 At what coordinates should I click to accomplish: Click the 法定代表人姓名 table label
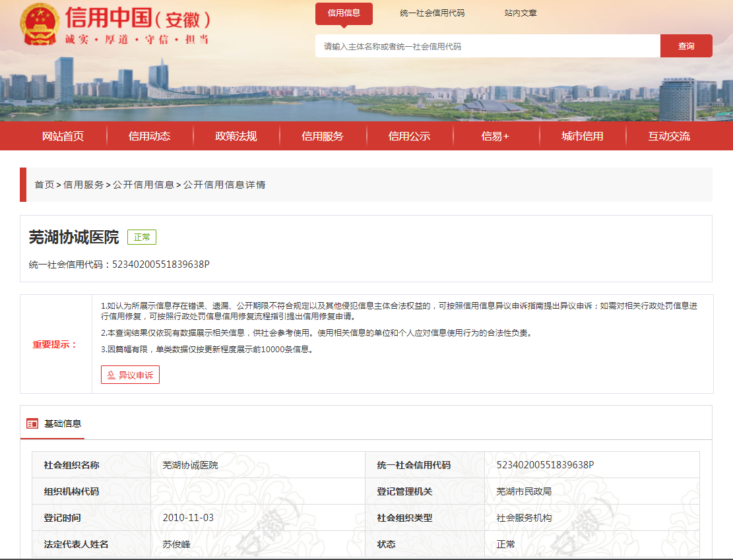click(x=76, y=544)
